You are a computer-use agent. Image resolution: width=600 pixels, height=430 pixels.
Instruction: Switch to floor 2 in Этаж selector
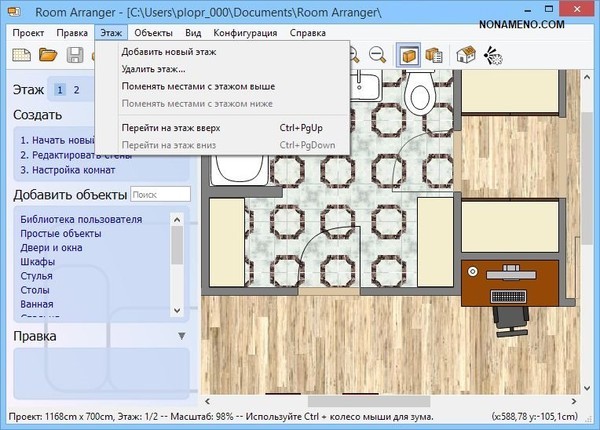(x=76, y=90)
